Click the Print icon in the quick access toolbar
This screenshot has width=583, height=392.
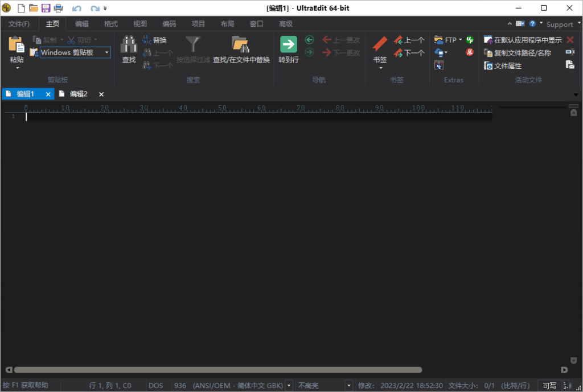[59, 8]
